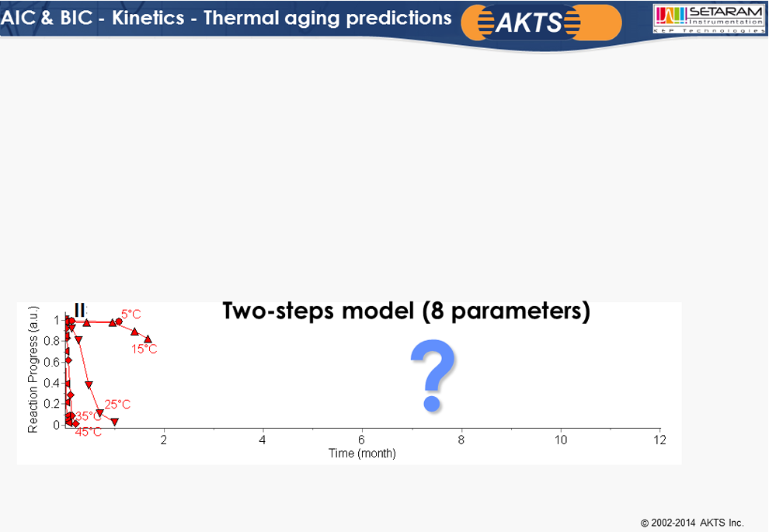The height and width of the screenshot is (532, 769).
Task: Click the 35°C curve label
Action: [89, 416]
